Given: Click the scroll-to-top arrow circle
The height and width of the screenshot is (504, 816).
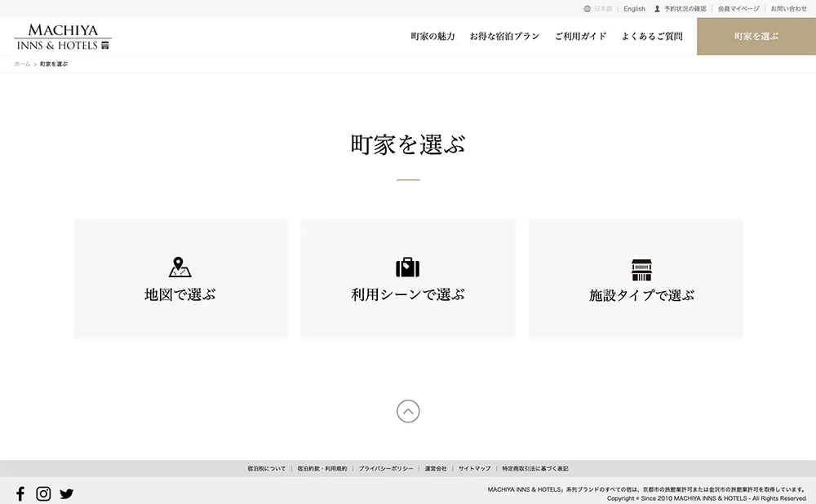Looking at the screenshot, I should coord(408,411).
